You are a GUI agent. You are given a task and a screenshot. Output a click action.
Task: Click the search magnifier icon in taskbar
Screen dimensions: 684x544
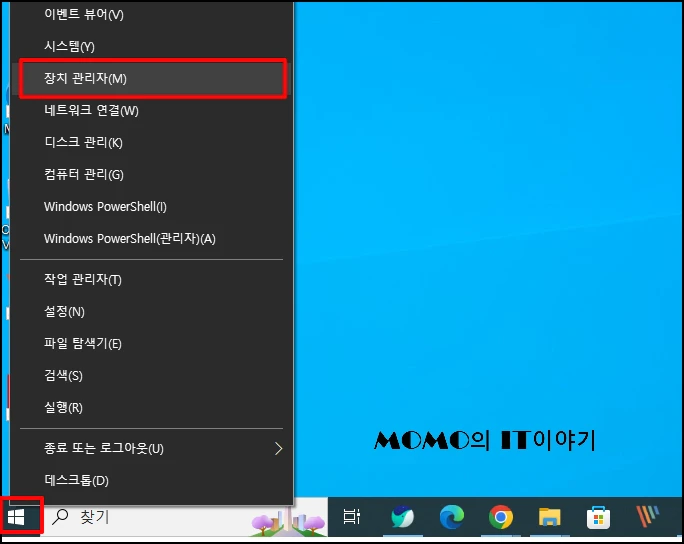[60, 517]
